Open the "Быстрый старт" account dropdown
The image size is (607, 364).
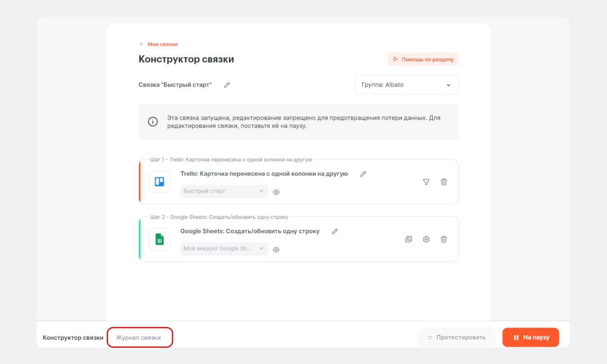[x=224, y=191]
